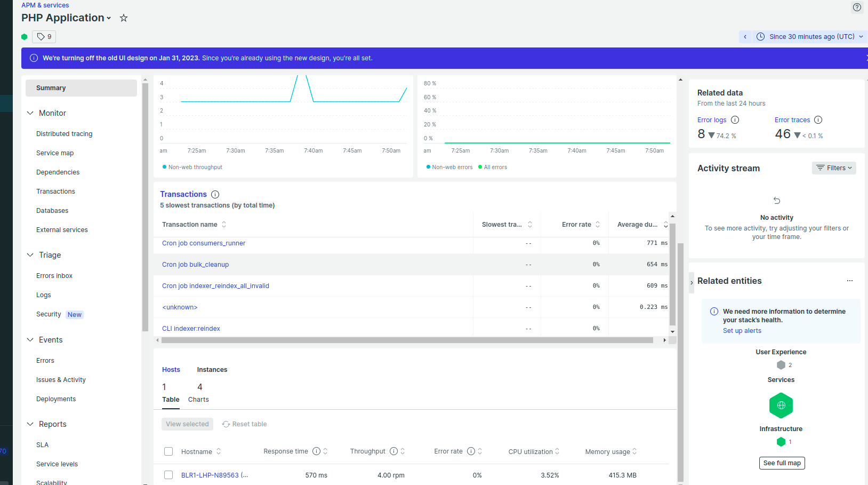Click the tags icon showing 9
This screenshot has width=868, height=485.
(44, 36)
